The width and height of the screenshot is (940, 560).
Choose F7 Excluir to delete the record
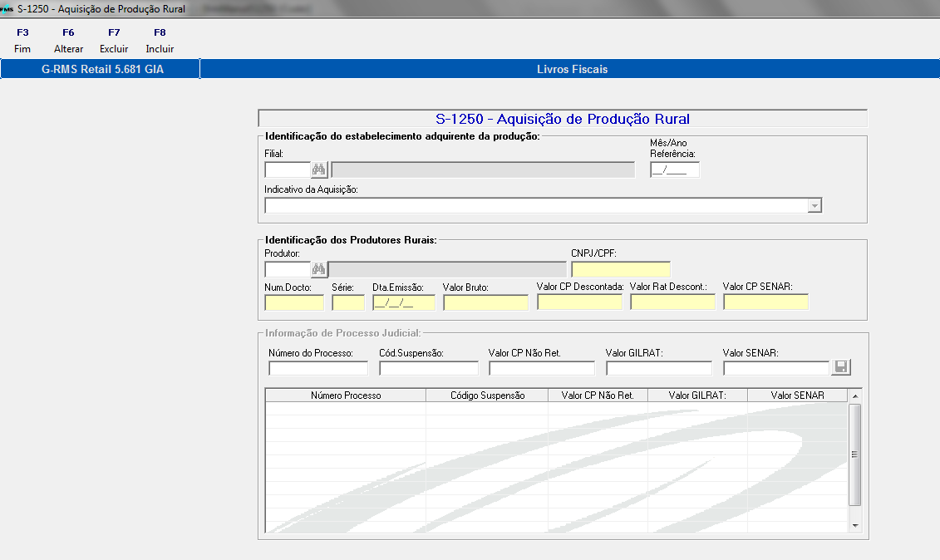click(113, 39)
